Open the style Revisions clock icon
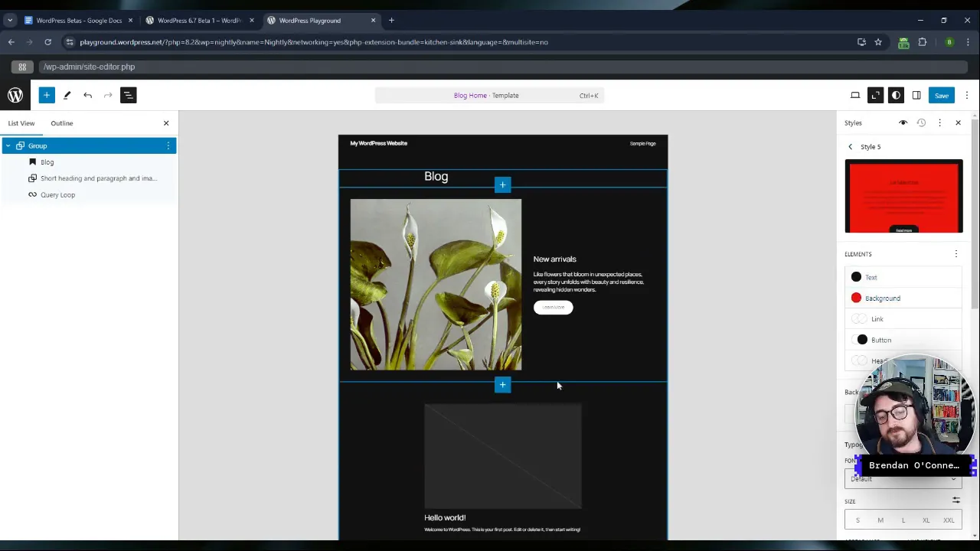Screen dimensions: 980x551 pos(921,122)
